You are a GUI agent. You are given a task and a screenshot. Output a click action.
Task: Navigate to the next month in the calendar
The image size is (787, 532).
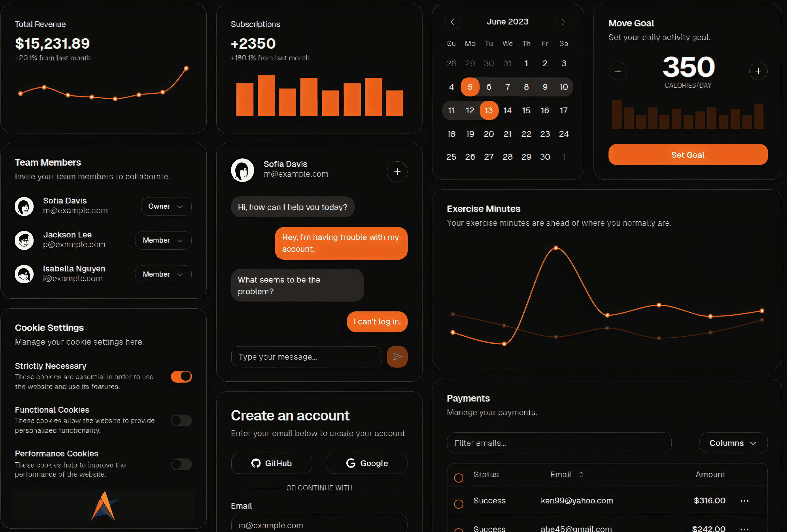click(x=563, y=22)
